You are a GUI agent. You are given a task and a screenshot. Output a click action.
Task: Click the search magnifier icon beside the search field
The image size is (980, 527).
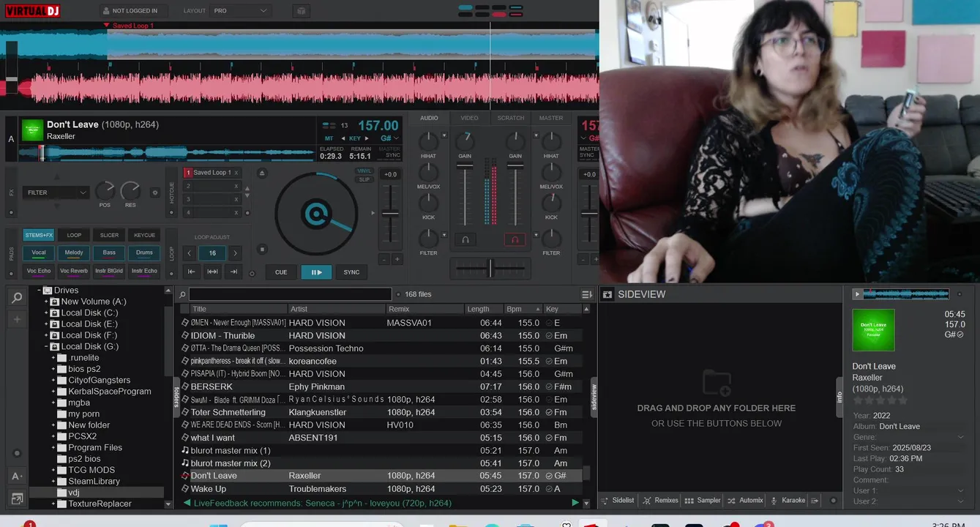(x=182, y=294)
